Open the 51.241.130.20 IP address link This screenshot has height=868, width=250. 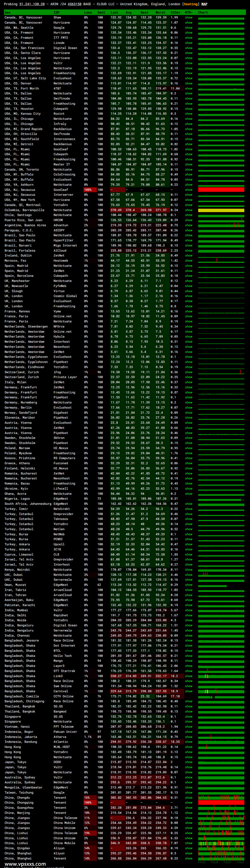coord(32,4)
